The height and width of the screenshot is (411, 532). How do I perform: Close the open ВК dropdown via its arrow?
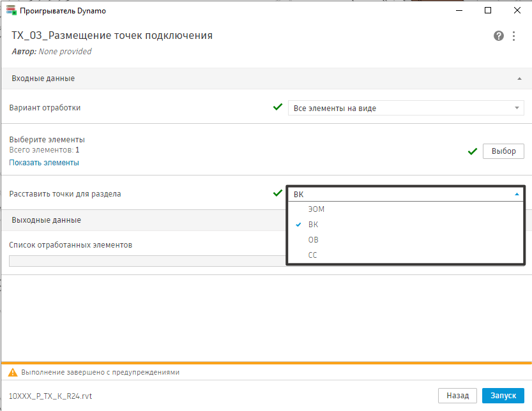click(516, 193)
